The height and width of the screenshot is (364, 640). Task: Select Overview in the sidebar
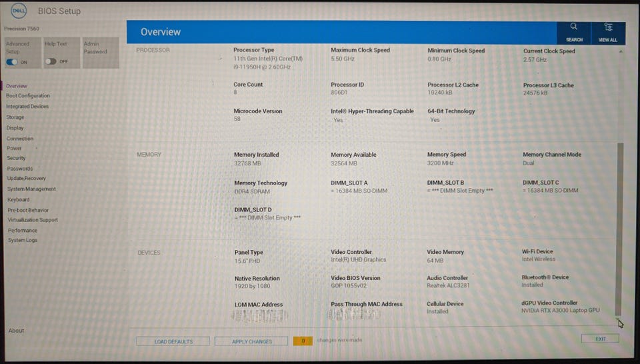point(16,86)
